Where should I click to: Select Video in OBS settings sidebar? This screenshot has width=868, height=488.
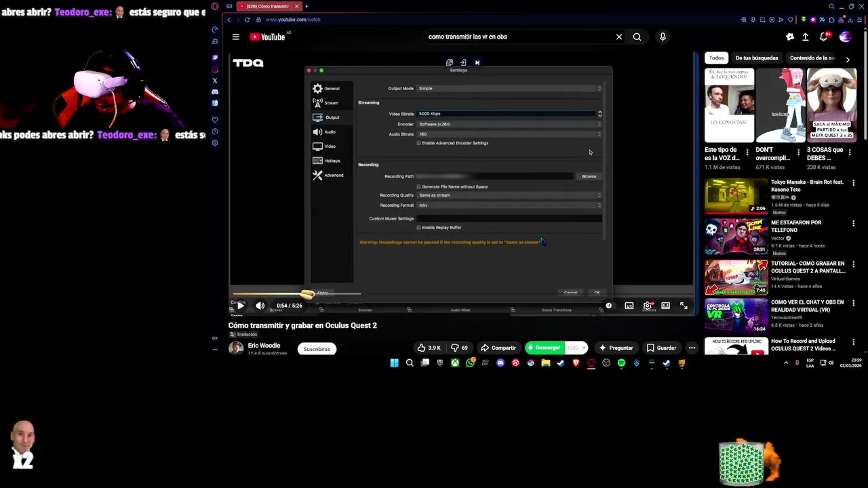click(324, 146)
